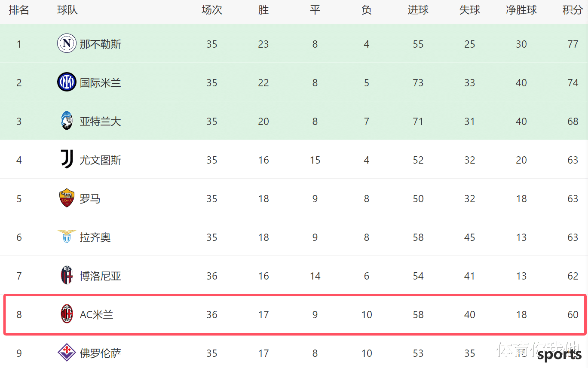Click the Fiorentina purple crest
The width and height of the screenshot is (588, 368).
[x=67, y=353]
